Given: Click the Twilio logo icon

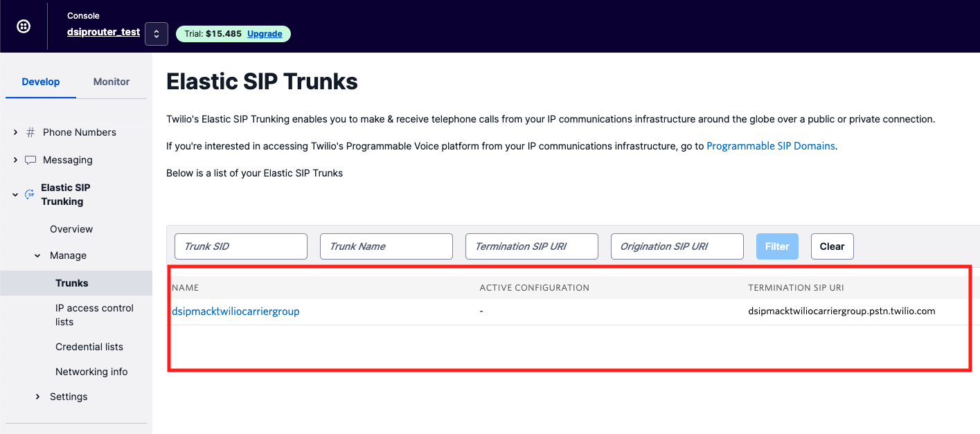Looking at the screenshot, I should click(x=24, y=26).
